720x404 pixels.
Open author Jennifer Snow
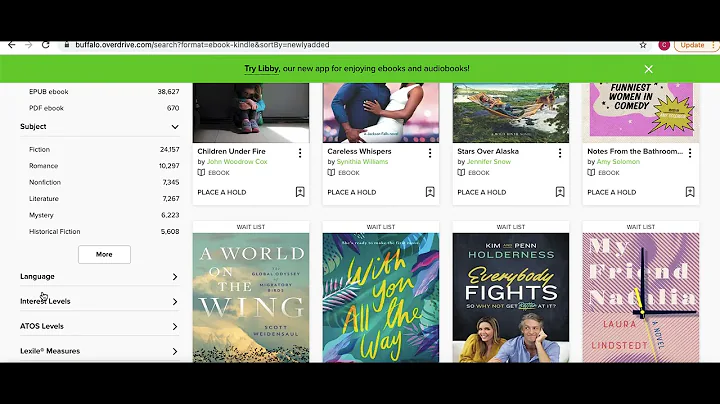click(489, 162)
